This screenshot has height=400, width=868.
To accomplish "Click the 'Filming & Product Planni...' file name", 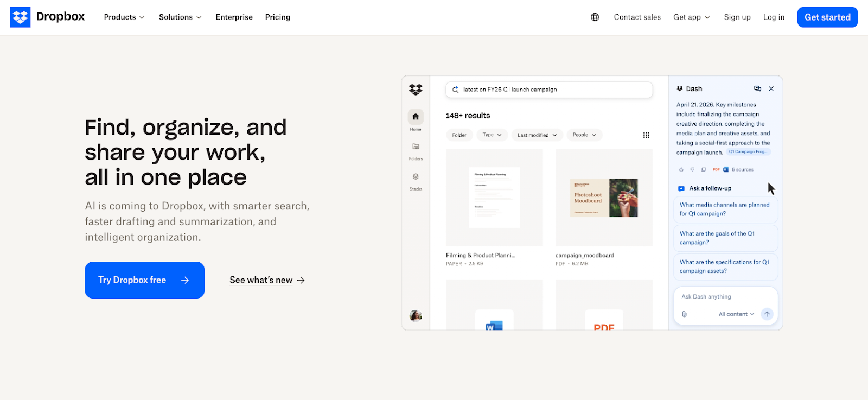I will click(x=481, y=255).
